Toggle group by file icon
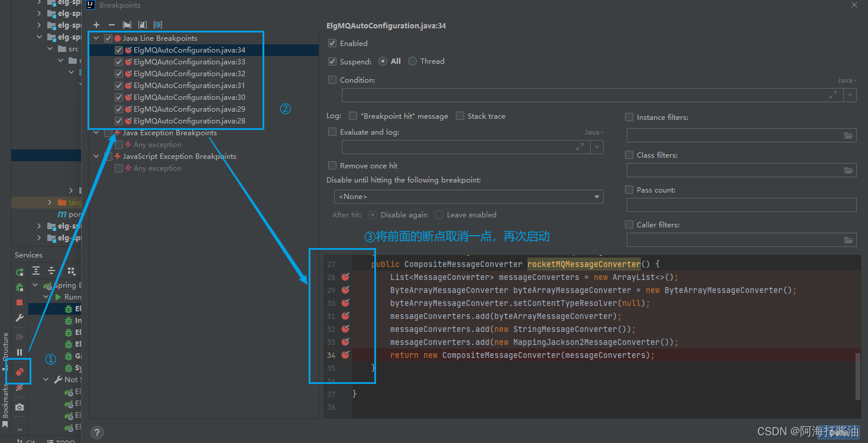This screenshot has height=443, width=868. tap(142, 25)
